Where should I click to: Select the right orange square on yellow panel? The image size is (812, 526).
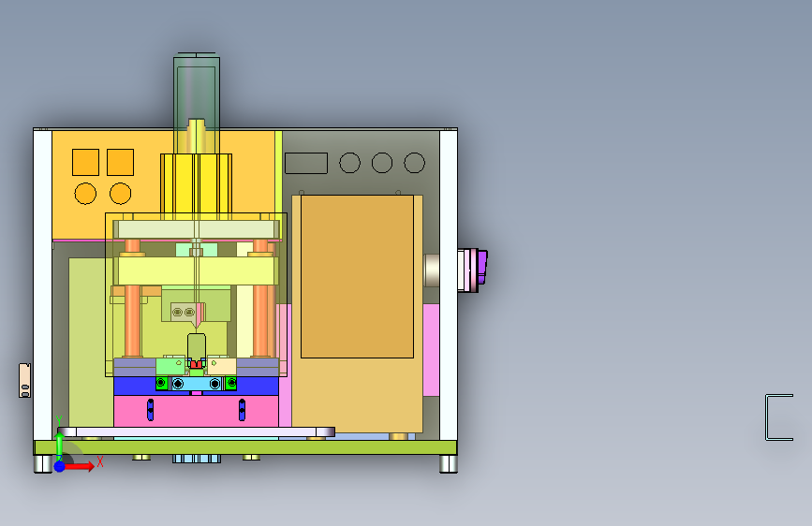tap(120, 163)
